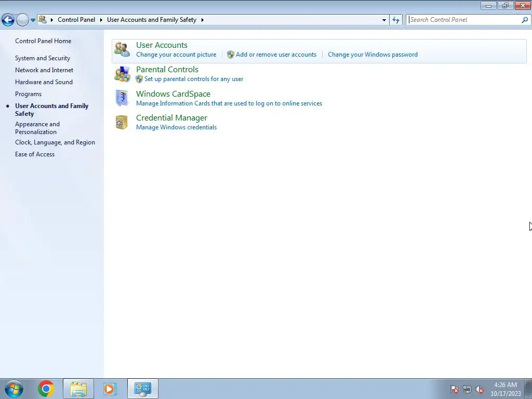532x399 pixels.
Task: Open Programs category
Action: pyautogui.click(x=28, y=94)
